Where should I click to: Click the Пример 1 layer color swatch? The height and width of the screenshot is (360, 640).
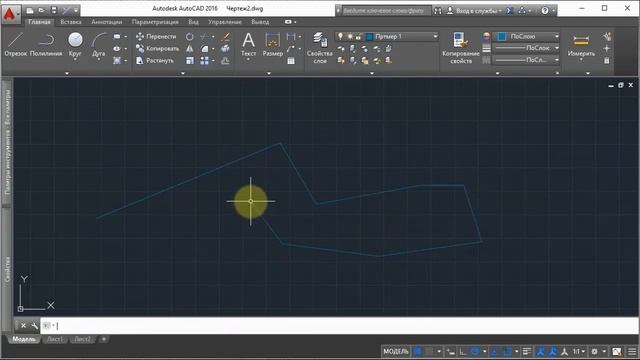[x=369, y=37]
